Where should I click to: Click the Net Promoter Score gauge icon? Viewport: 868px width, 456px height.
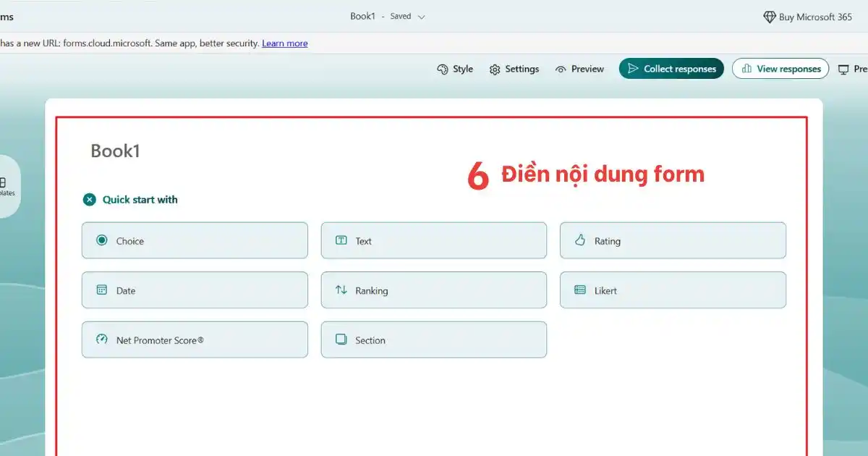(102, 339)
